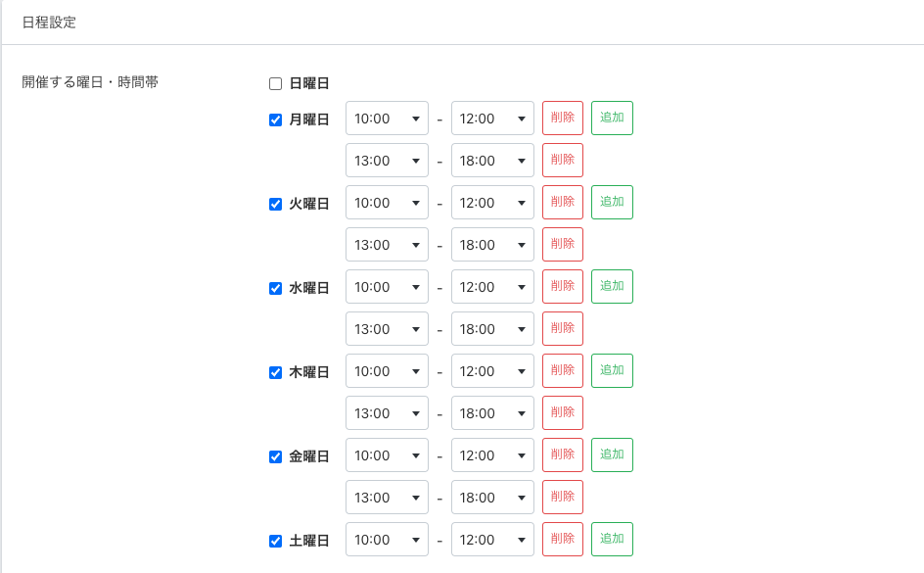Open 月曜日 10:00 start time dropdown

387,119
